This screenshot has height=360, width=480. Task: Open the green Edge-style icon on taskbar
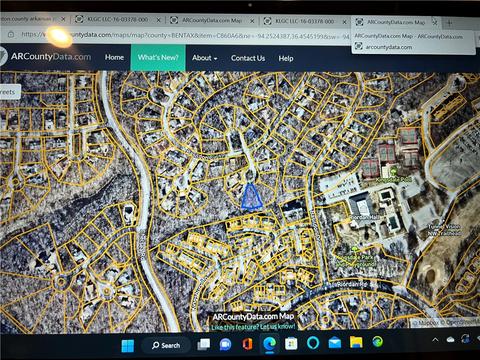[x=378, y=342]
